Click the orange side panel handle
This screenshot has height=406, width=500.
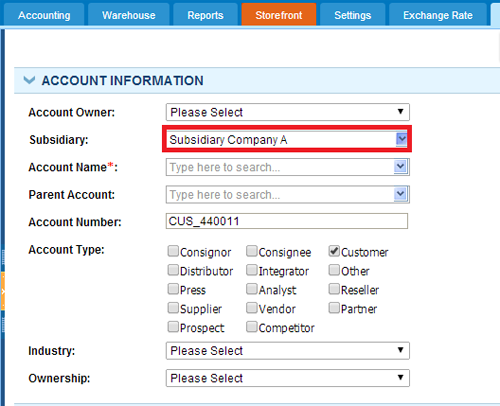(3, 291)
